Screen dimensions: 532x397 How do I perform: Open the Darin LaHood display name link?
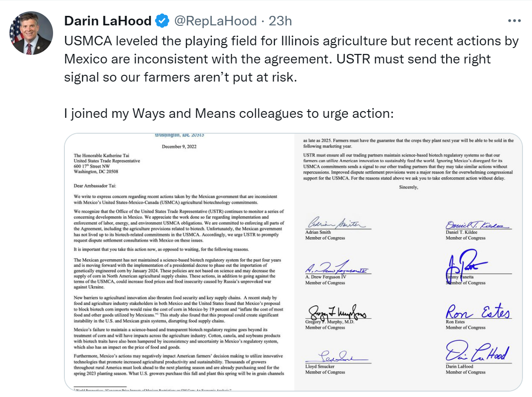(108, 21)
